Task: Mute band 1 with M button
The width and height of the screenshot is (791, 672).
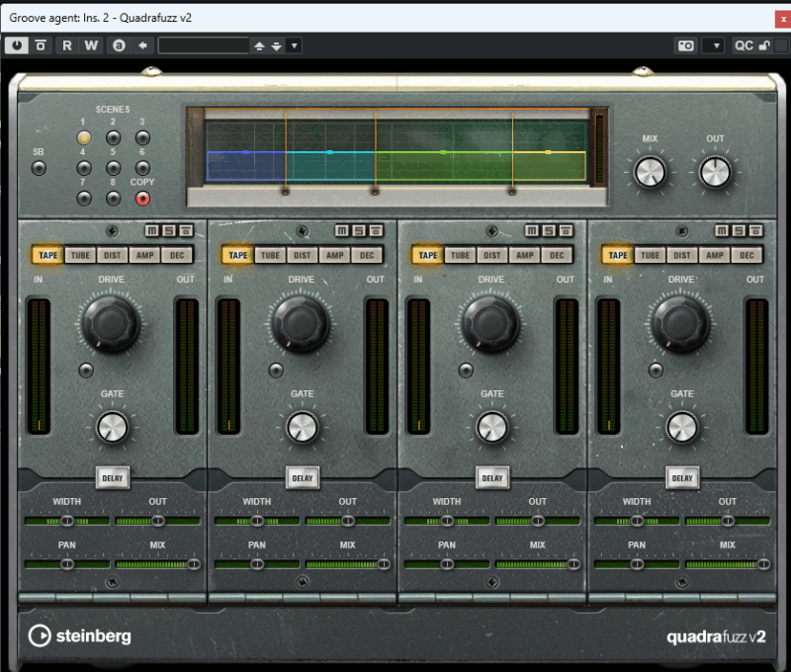Action: pyautogui.click(x=152, y=231)
